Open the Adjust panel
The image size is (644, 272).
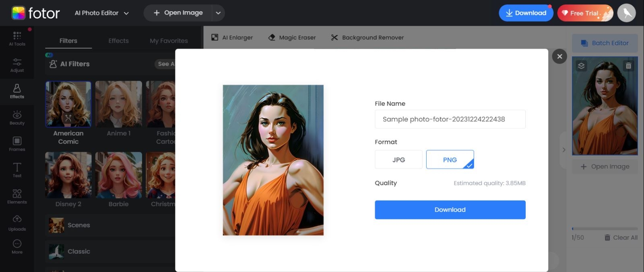point(17,65)
